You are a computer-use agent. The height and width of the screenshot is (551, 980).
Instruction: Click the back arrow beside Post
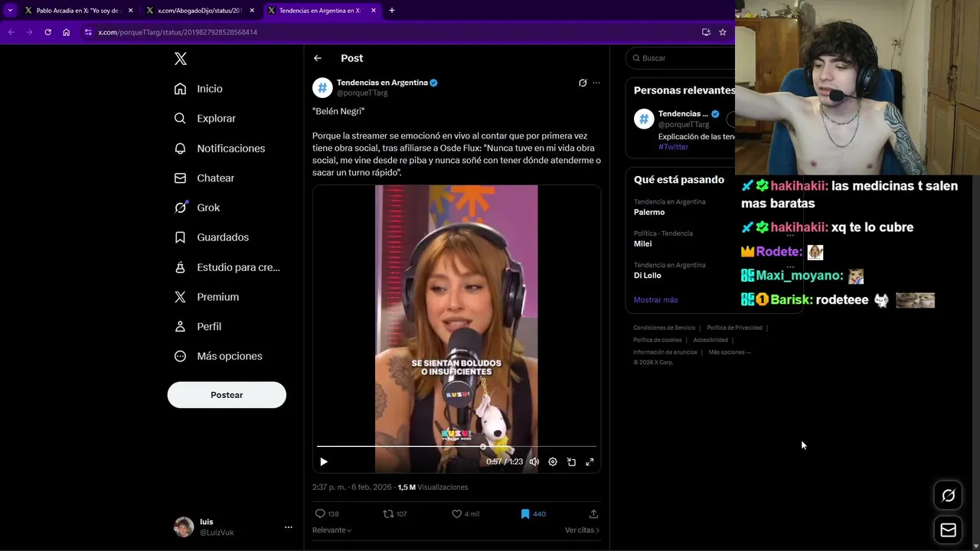(x=318, y=58)
